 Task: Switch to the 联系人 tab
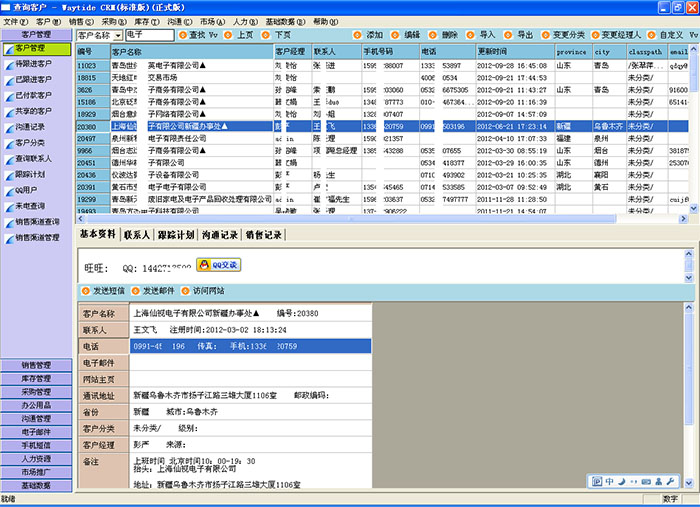136,235
